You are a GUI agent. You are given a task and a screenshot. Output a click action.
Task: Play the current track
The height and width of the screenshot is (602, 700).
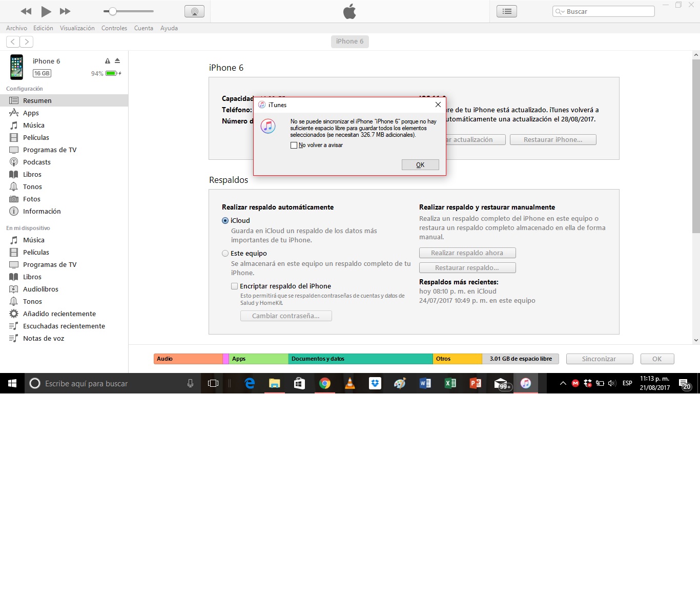[x=46, y=11]
